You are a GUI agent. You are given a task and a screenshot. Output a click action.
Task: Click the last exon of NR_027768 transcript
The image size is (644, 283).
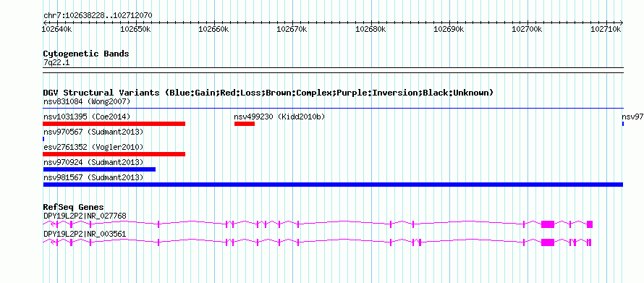click(x=590, y=224)
